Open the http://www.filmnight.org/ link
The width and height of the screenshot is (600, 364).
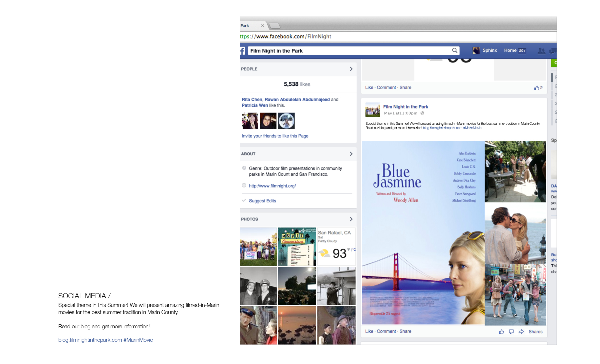coord(272,186)
